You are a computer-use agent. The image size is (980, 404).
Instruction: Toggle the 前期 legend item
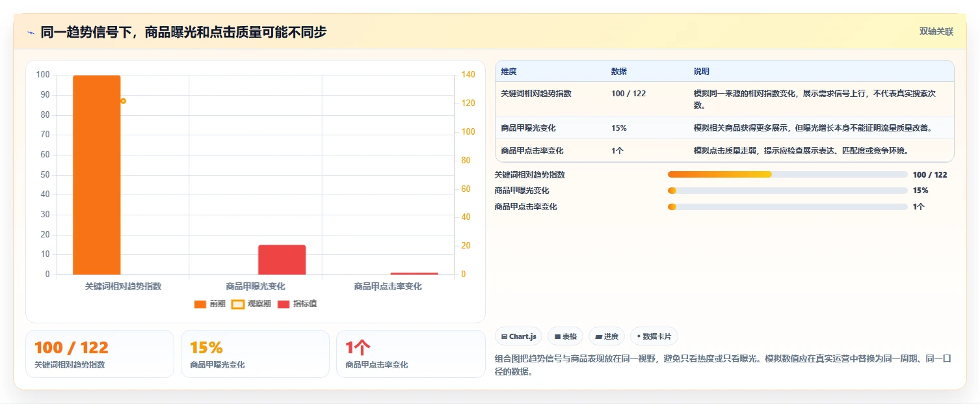coord(210,304)
